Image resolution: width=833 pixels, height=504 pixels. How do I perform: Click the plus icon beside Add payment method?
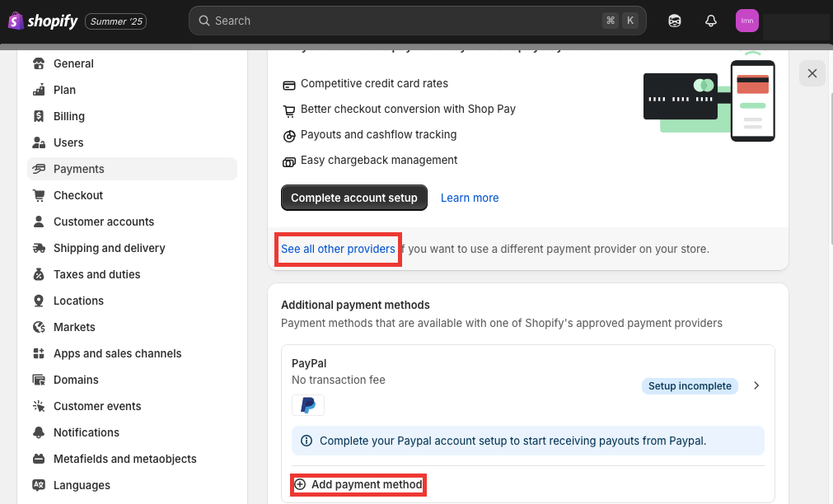[x=300, y=484]
